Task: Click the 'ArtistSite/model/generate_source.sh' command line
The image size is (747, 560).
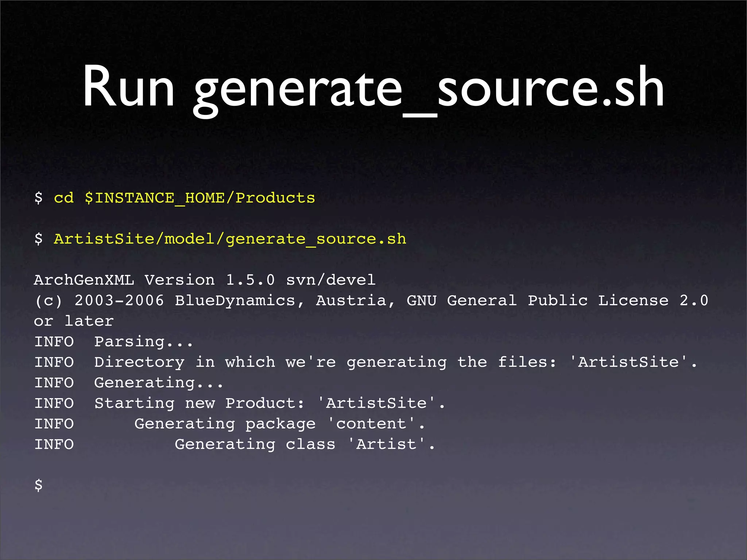Action: click(x=230, y=239)
